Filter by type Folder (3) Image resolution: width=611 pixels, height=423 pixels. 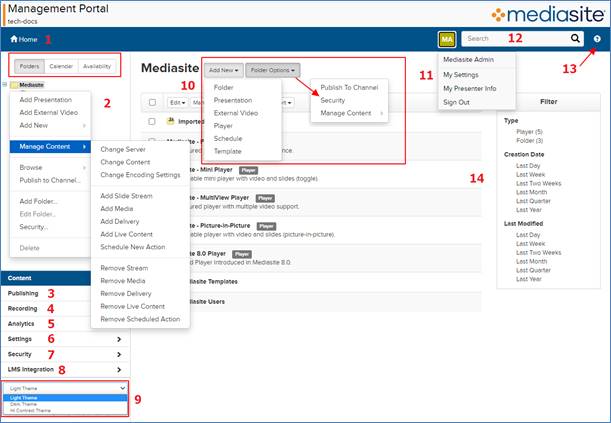tap(530, 141)
